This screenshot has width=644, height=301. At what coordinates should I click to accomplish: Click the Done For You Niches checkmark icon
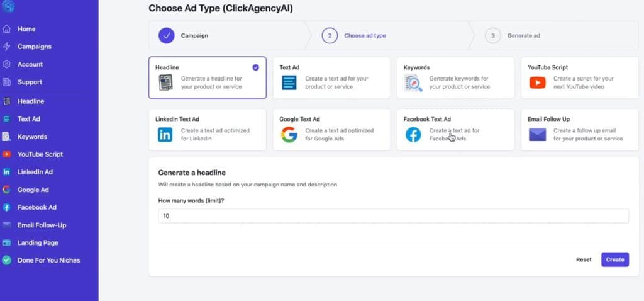tap(6, 260)
